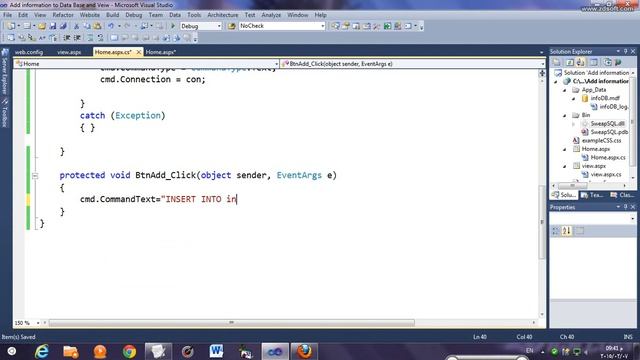Close the Home.aspx.cs* tab
Image resolution: width=640 pixels, height=360 pixels.
[x=138, y=52]
